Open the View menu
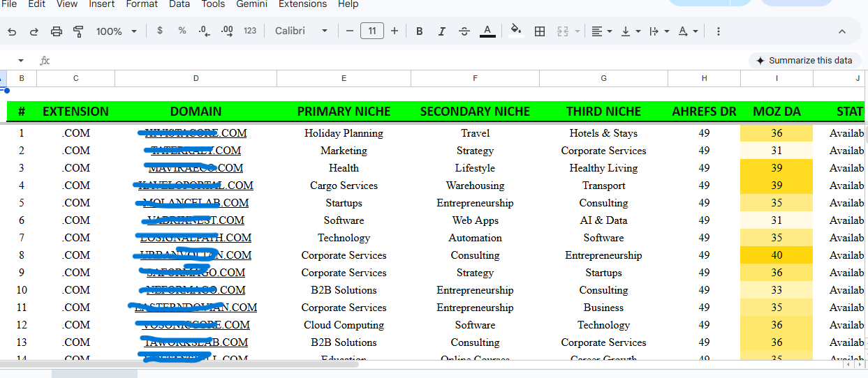 pyautogui.click(x=67, y=4)
